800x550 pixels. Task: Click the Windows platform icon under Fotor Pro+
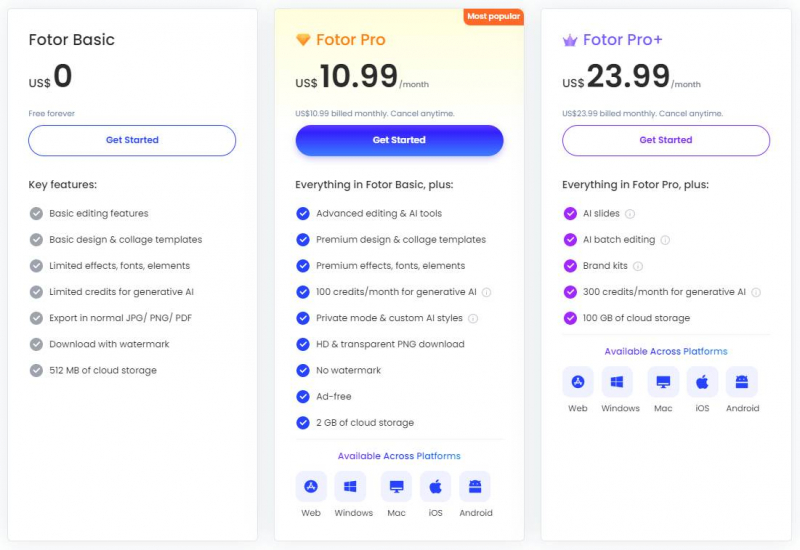620,382
